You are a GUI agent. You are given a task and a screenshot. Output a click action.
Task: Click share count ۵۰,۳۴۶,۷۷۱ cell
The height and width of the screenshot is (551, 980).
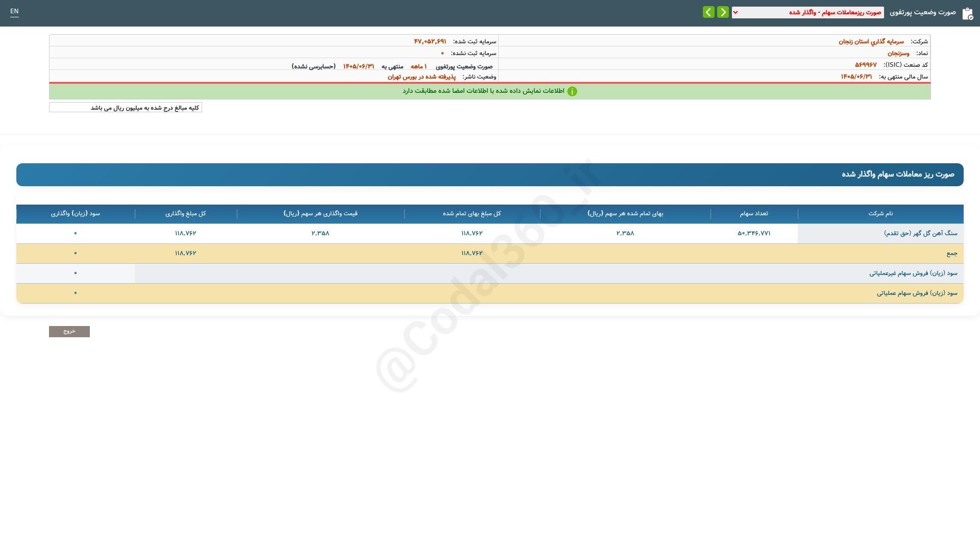click(754, 233)
